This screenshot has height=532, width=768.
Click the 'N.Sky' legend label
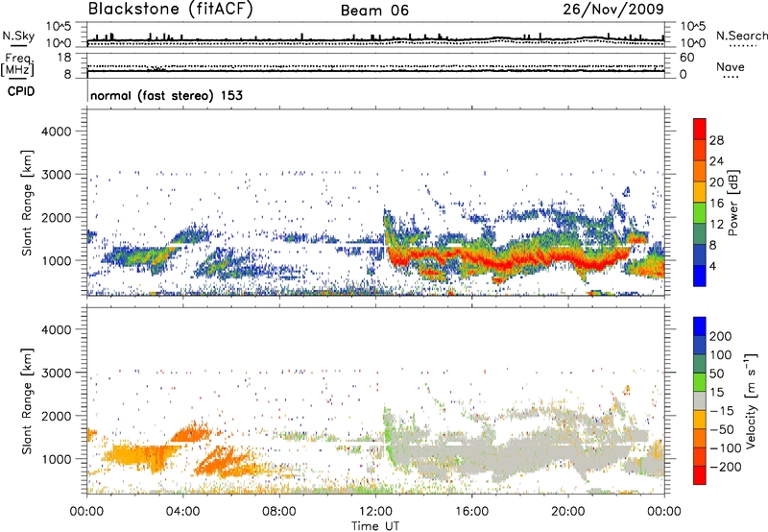(18, 36)
